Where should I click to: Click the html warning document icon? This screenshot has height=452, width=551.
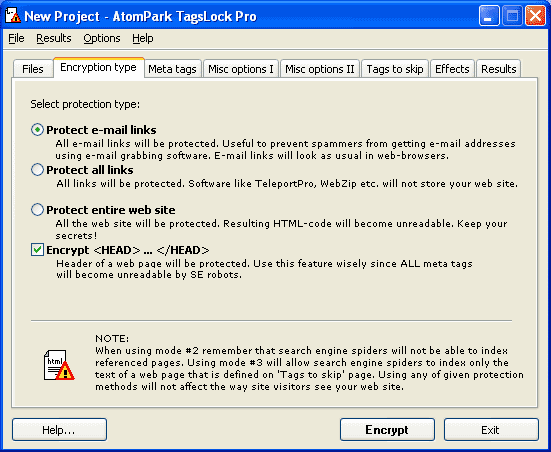click(x=59, y=365)
